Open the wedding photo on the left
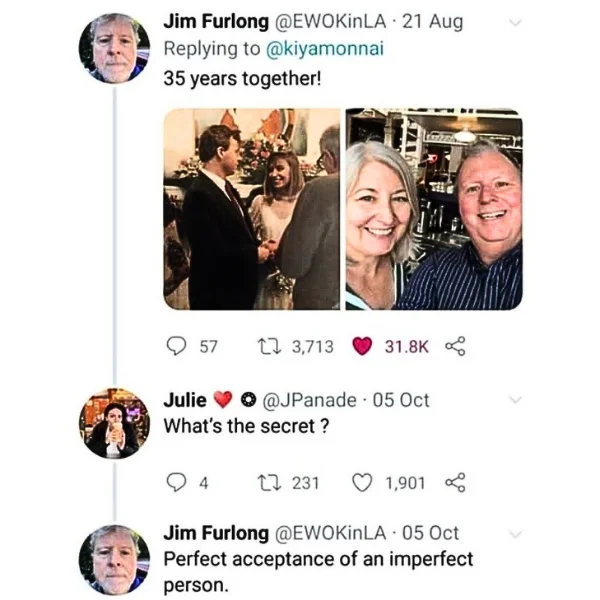The height and width of the screenshot is (600, 600). point(251,209)
